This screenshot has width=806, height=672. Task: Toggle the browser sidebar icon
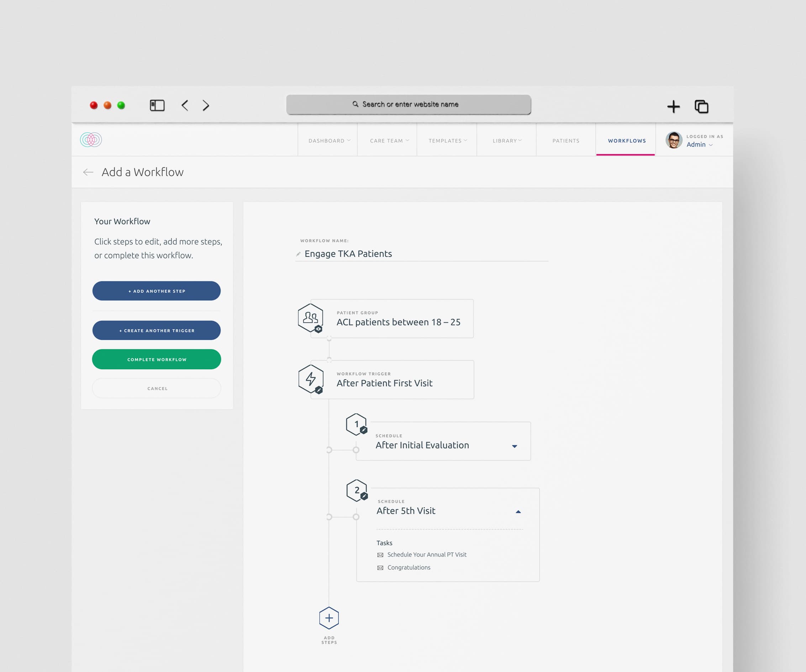tap(157, 105)
